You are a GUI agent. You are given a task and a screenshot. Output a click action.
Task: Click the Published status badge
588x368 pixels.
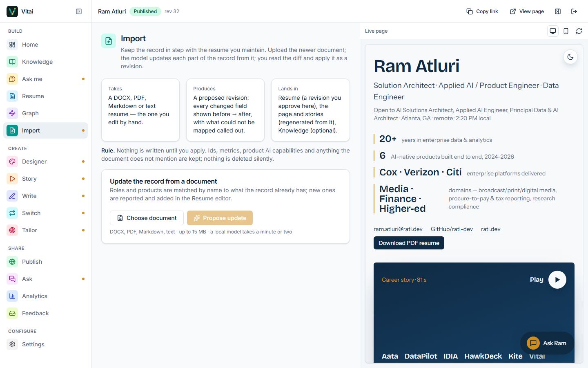point(145,11)
